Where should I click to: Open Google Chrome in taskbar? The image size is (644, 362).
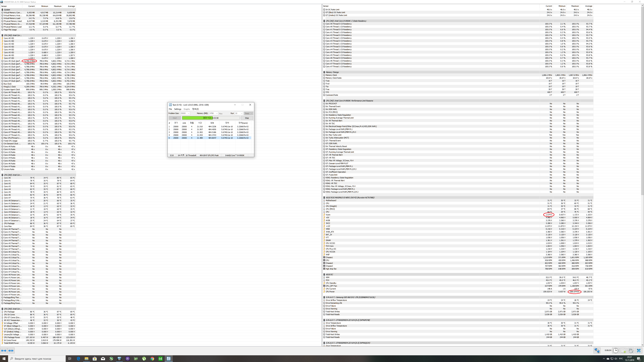click(x=152, y=358)
